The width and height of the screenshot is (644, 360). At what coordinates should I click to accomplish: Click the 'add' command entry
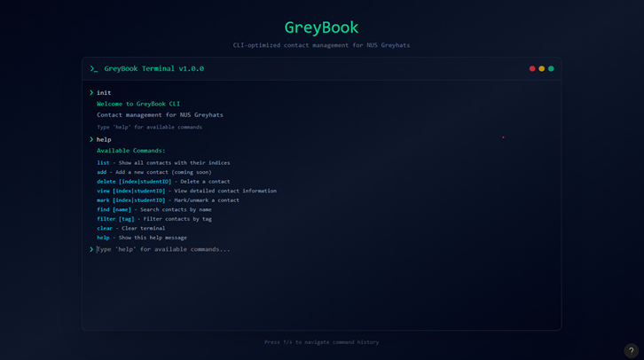tap(102, 172)
